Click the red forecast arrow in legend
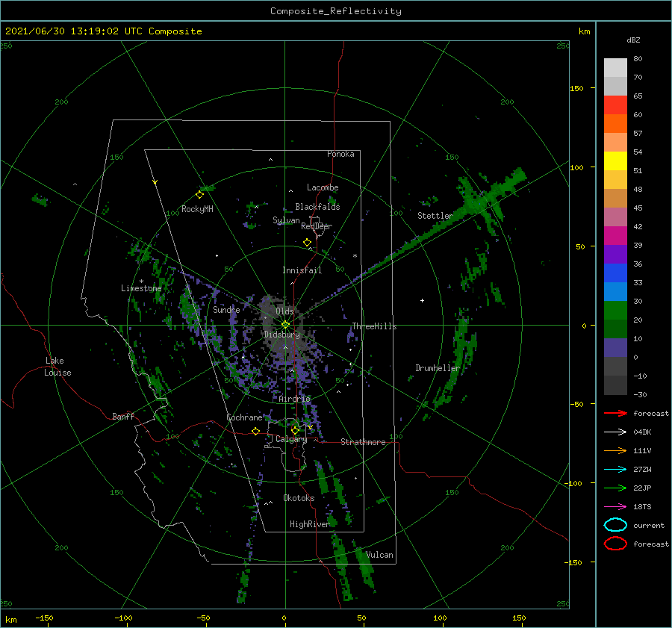The width and height of the screenshot is (672, 628). coord(615,413)
